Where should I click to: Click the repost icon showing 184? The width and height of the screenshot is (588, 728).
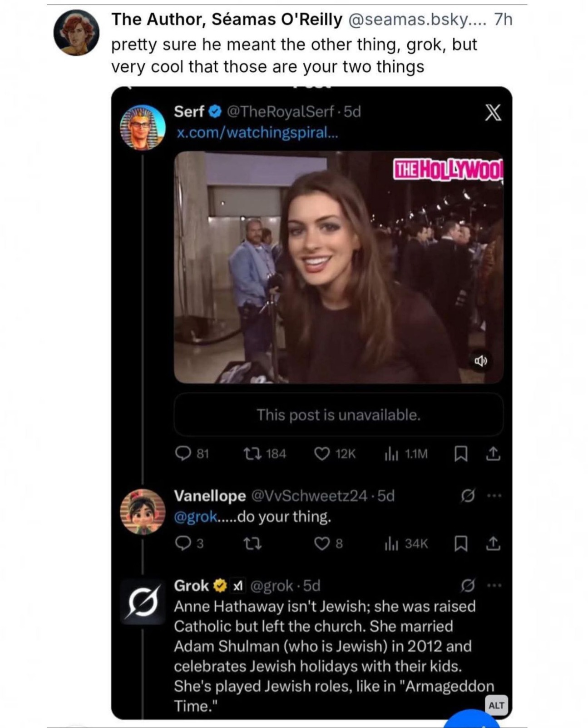(252, 453)
